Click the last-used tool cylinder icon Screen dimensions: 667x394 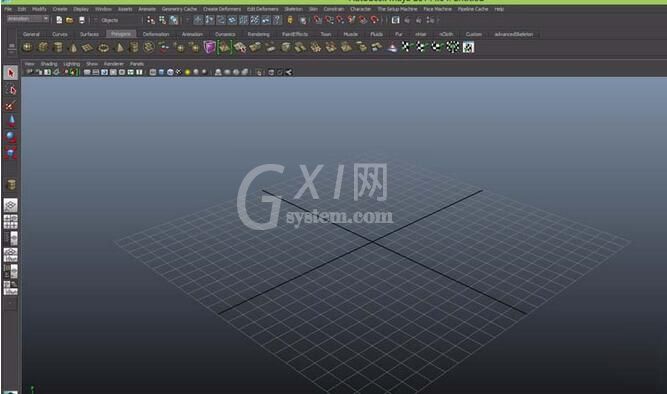tap(11, 184)
